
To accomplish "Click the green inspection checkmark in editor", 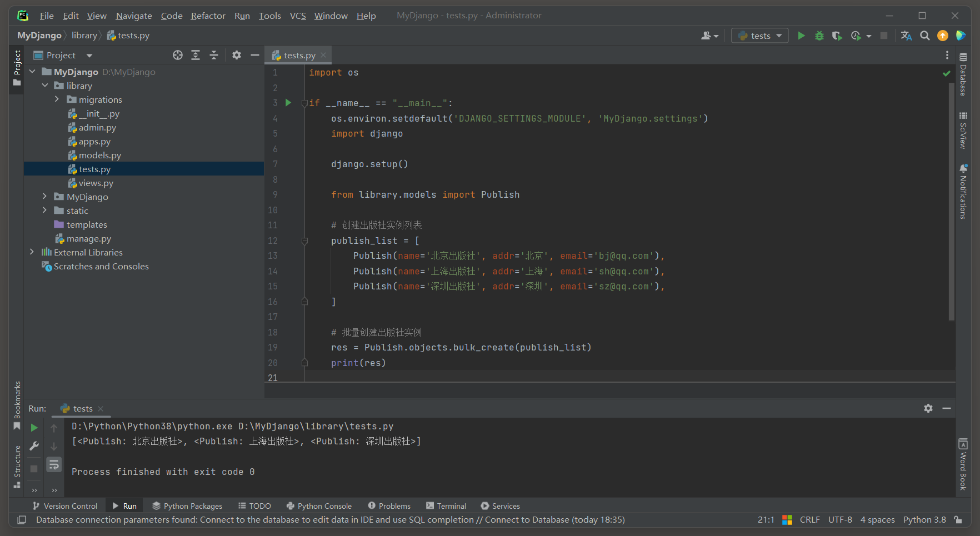I will click(946, 73).
